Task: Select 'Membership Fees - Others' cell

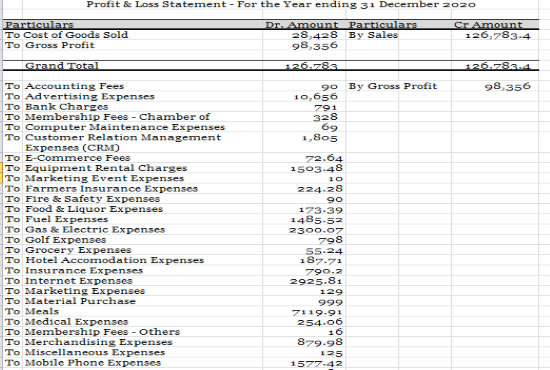Action: pyautogui.click(x=102, y=332)
